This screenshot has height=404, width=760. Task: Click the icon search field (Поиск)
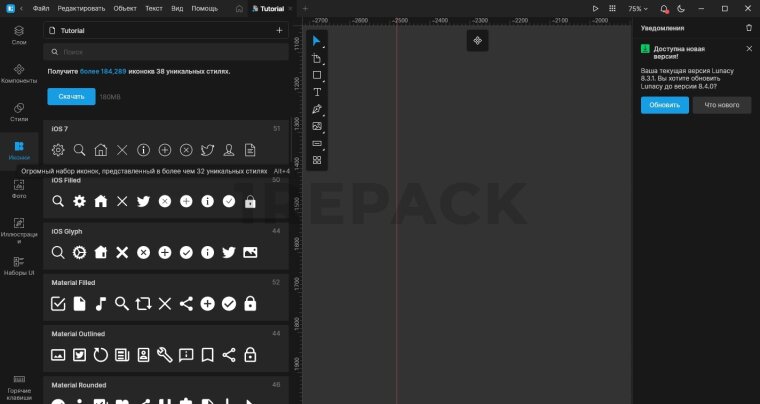(x=165, y=51)
